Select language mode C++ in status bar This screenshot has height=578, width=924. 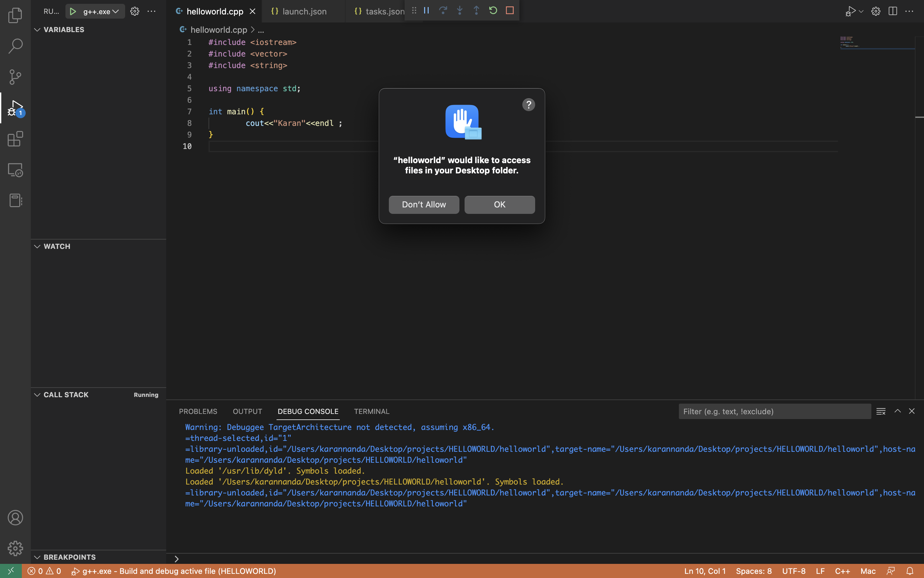click(x=842, y=571)
